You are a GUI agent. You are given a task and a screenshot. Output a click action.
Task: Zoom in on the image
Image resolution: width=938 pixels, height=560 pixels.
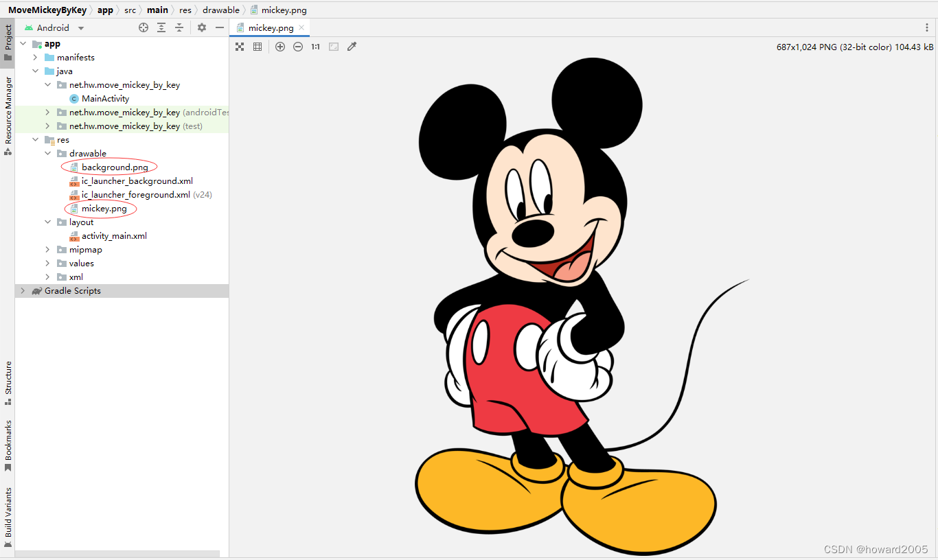(x=280, y=47)
